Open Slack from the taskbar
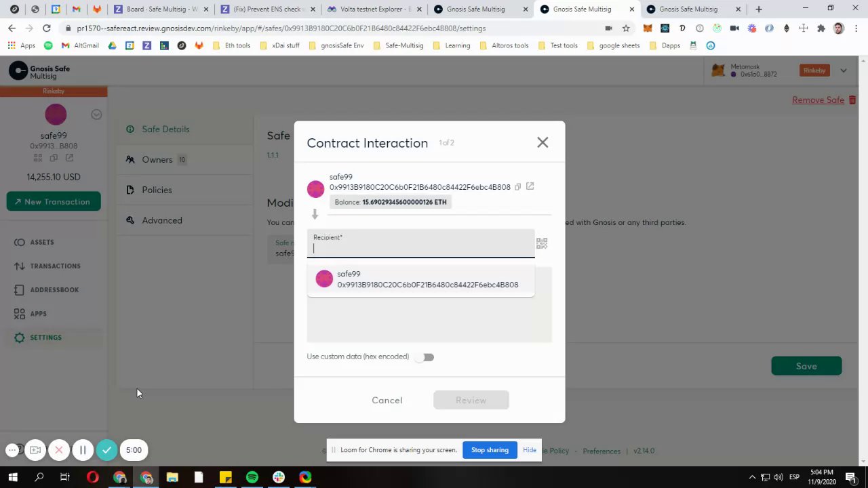The width and height of the screenshot is (868, 488). click(279, 477)
